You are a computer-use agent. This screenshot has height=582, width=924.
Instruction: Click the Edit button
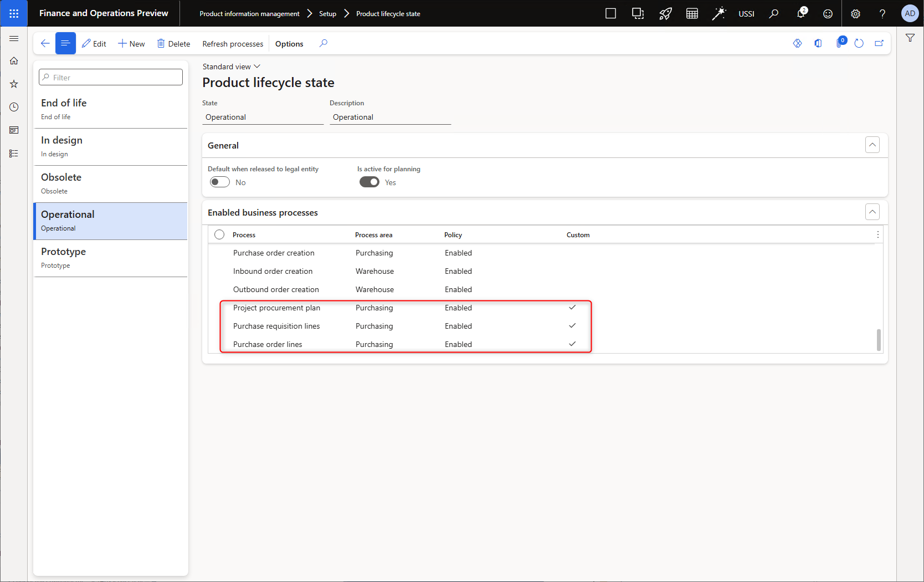[94, 44]
